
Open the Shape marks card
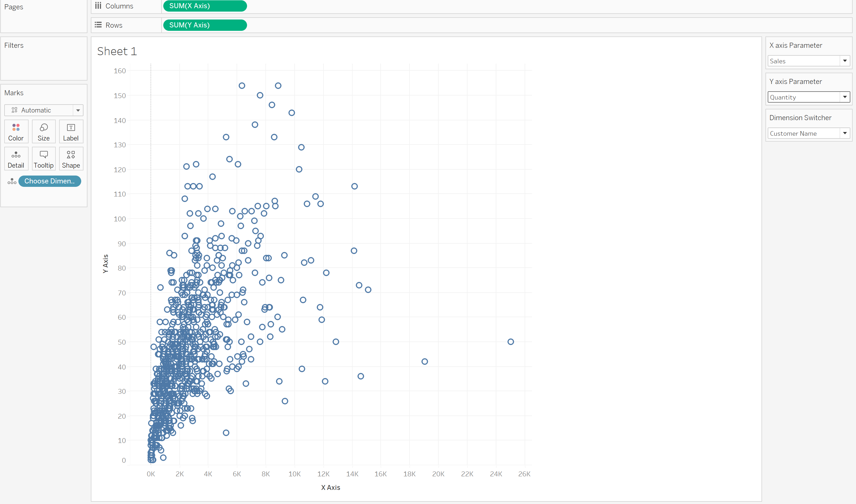click(x=71, y=159)
